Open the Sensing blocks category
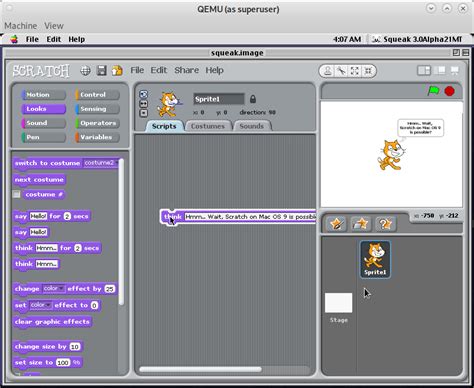 97,109
